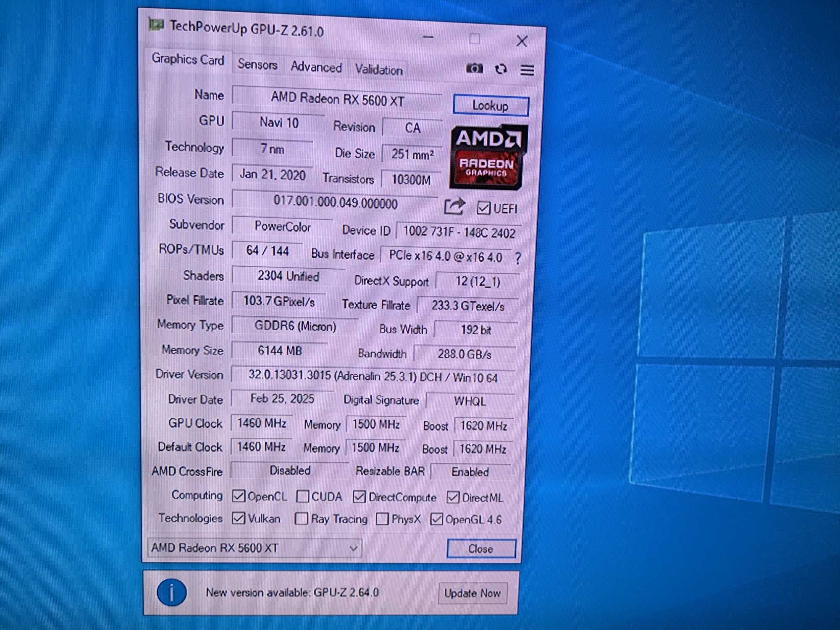Toggle the CUDA checkbox
The image size is (840, 630).
[x=302, y=496]
